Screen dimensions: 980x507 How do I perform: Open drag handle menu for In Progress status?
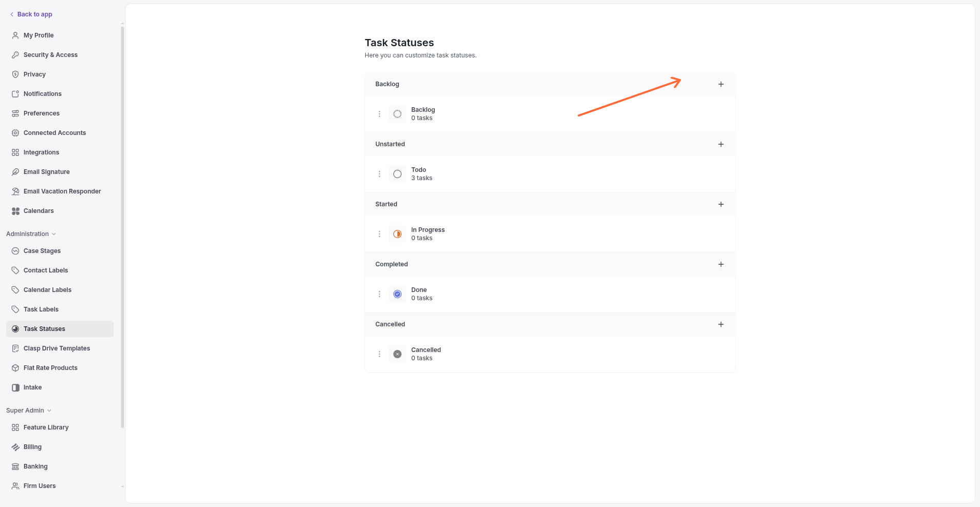pyautogui.click(x=379, y=234)
